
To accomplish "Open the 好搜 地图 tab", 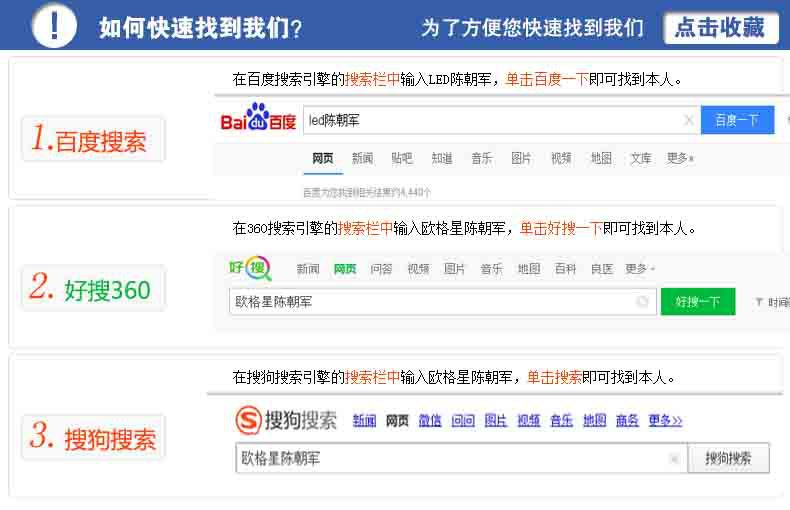I will point(529,269).
